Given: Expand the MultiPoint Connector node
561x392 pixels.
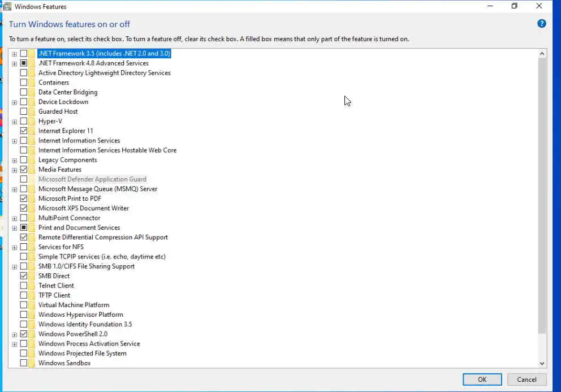Looking at the screenshot, I should [x=14, y=218].
